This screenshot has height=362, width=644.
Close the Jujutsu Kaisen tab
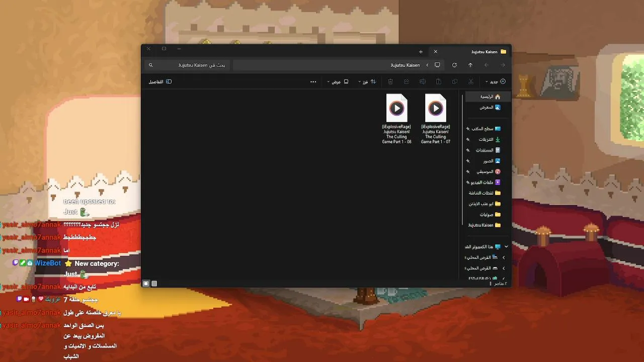pyautogui.click(x=436, y=52)
